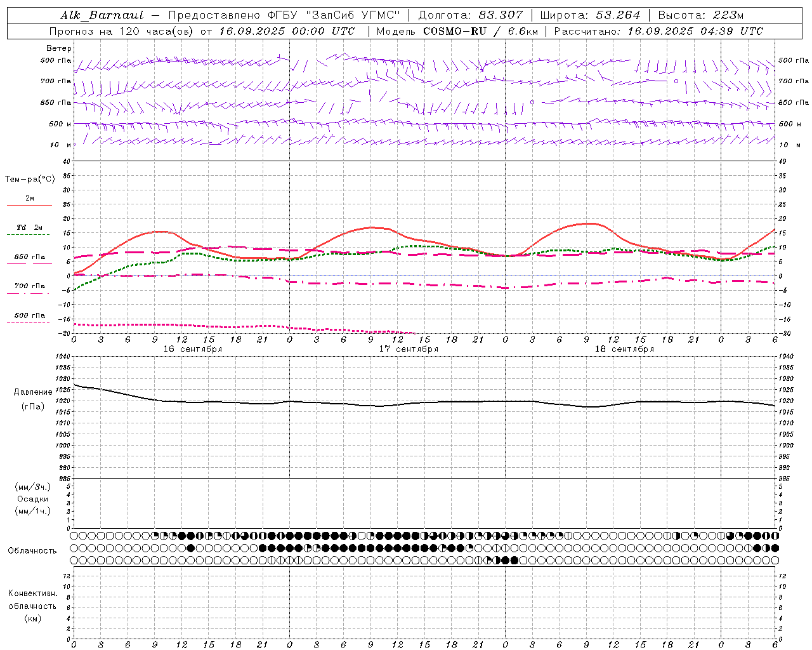This screenshot has height=650, width=812.
Task: Click the 17 сентября date label
Action: pos(409,349)
